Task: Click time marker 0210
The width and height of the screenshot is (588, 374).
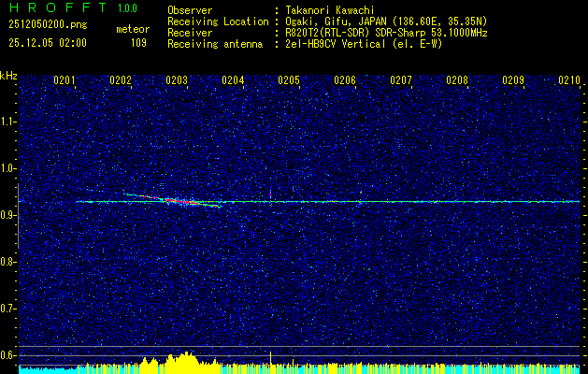Action: pyautogui.click(x=569, y=79)
